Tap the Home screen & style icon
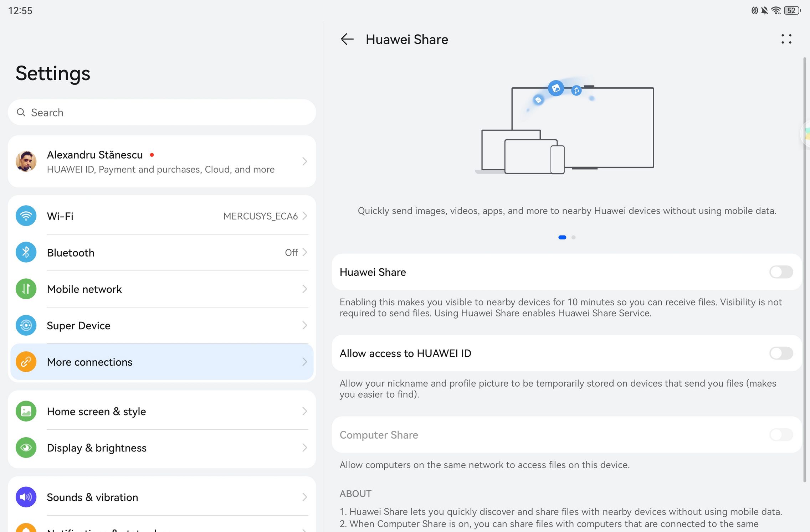This screenshot has height=532, width=810. point(26,411)
